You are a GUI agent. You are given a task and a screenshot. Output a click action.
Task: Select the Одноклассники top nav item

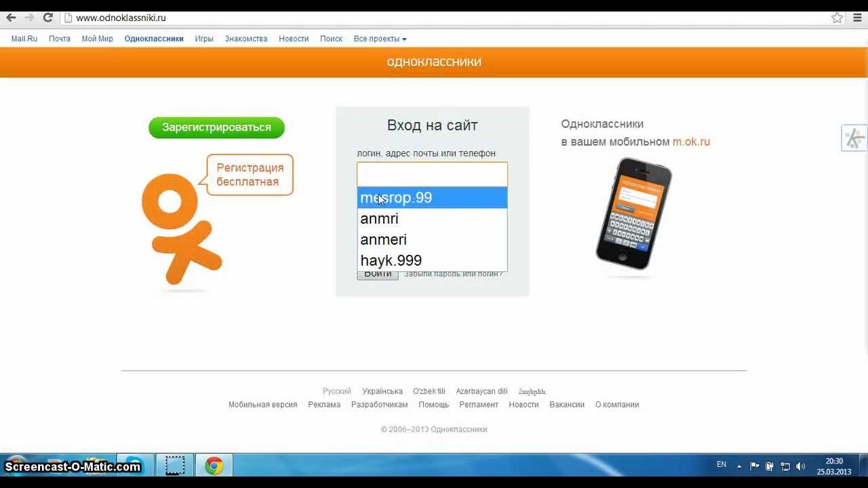pyautogui.click(x=154, y=39)
